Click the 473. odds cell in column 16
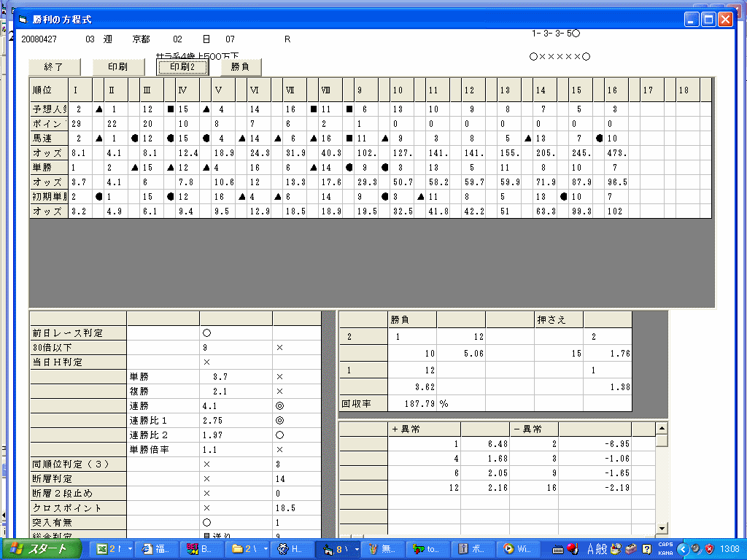This screenshot has height=560, width=747. (x=617, y=153)
